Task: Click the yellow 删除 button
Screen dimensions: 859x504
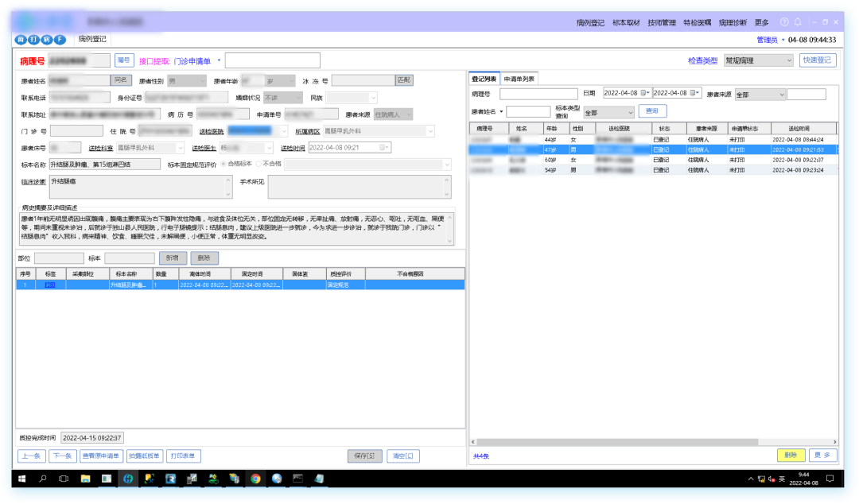Action: point(791,456)
